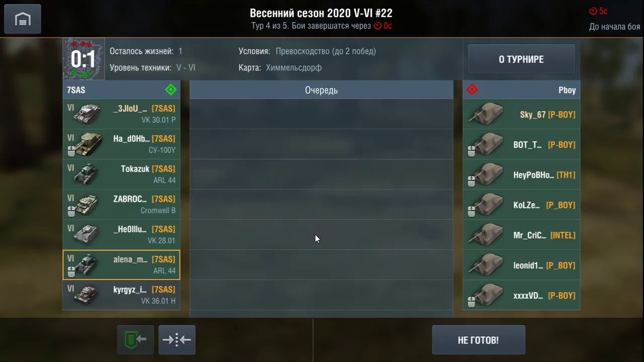Image resolution: width=644 pixels, height=362 pixels.
Task: Select enemy player Sky_67 row
Action: click(x=521, y=115)
